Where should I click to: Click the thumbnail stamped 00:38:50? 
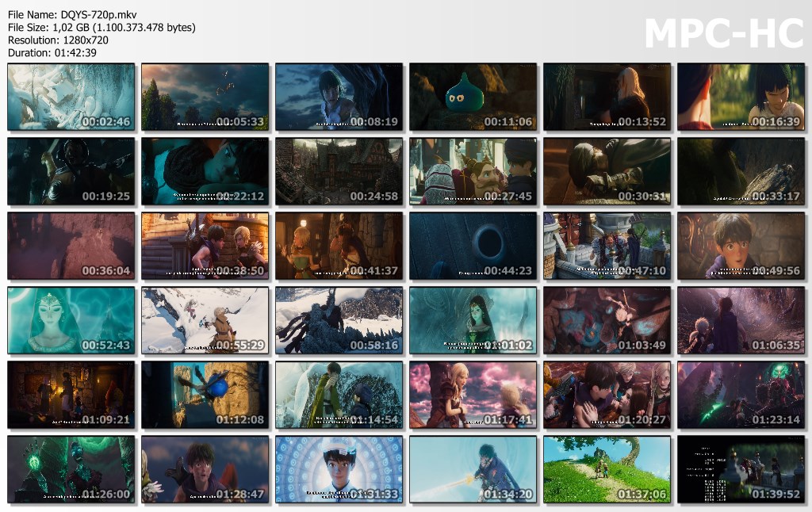point(205,246)
